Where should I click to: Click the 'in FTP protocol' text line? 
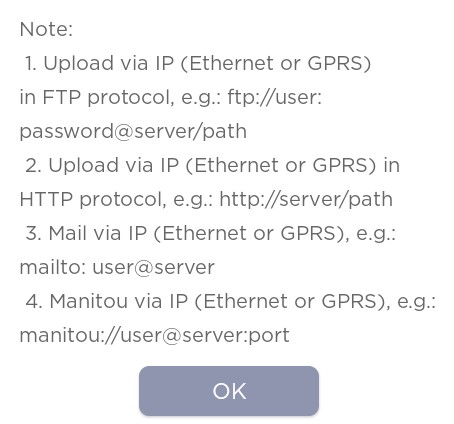[x=171, y=98]
